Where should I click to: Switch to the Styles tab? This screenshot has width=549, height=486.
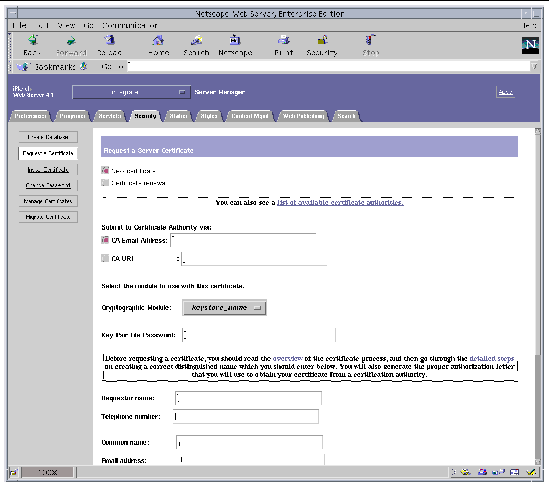click(x=209, y=116)
